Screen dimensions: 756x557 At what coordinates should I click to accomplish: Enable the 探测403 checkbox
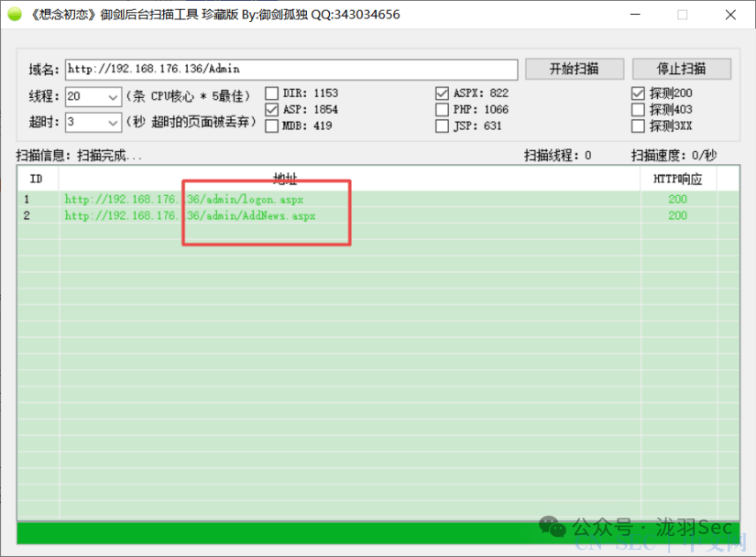point(638,109)
